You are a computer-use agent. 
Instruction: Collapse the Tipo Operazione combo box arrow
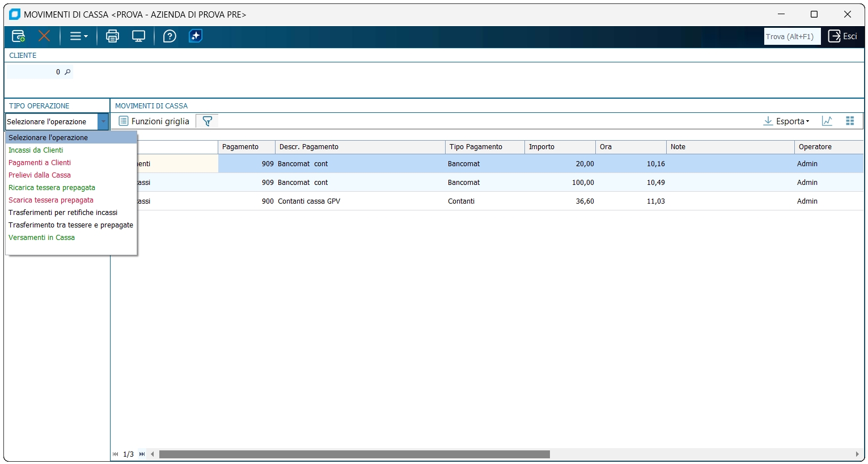pyautogui.click(x=103, y=122)
